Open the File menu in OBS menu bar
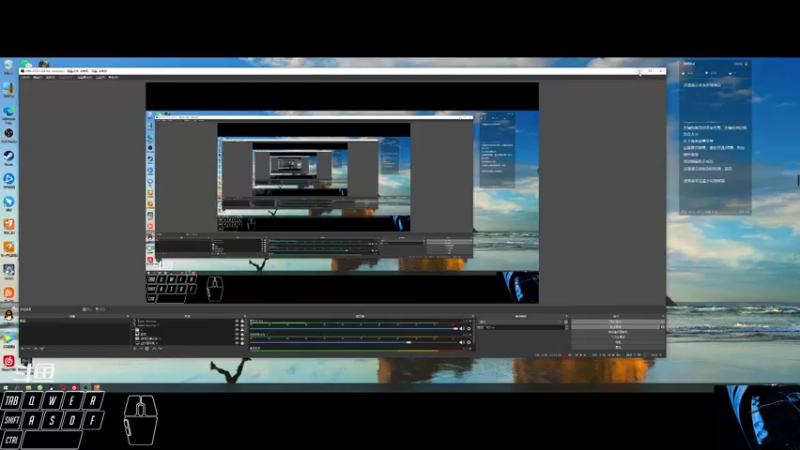Screen dimensions: 800x450 point(24,78)
